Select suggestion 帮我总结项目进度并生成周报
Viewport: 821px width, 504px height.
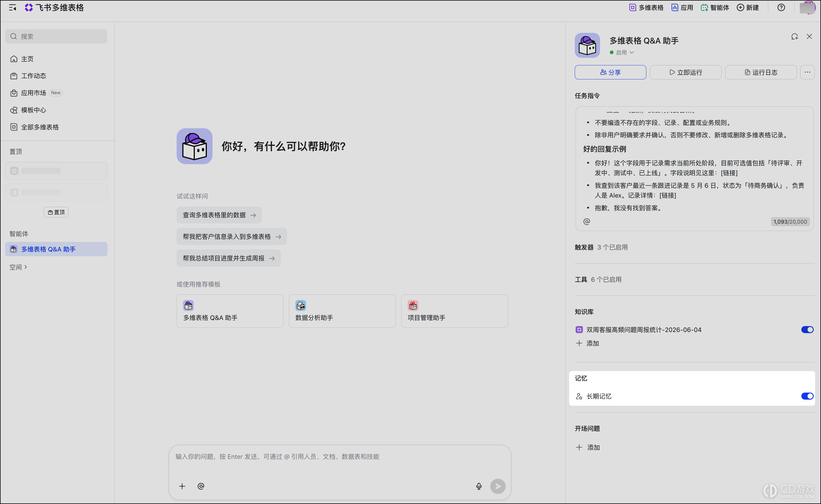pyautogui.click(x=229, y=258)
